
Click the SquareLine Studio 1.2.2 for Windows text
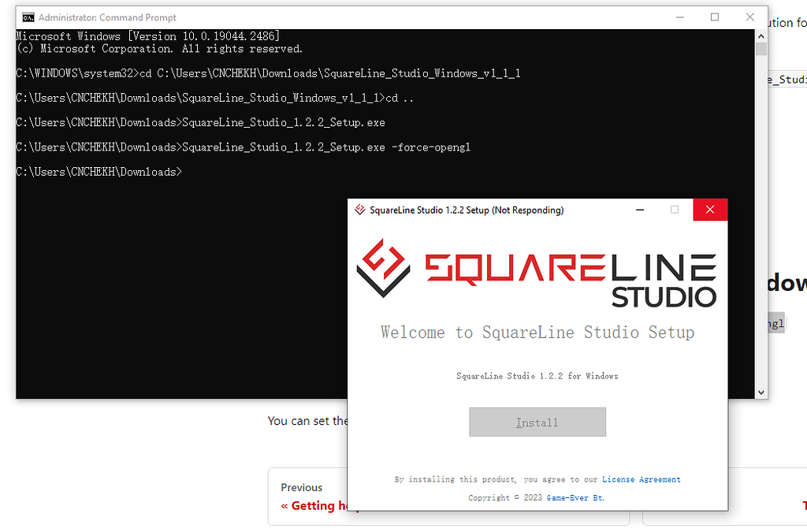click(x=537, y=376)
